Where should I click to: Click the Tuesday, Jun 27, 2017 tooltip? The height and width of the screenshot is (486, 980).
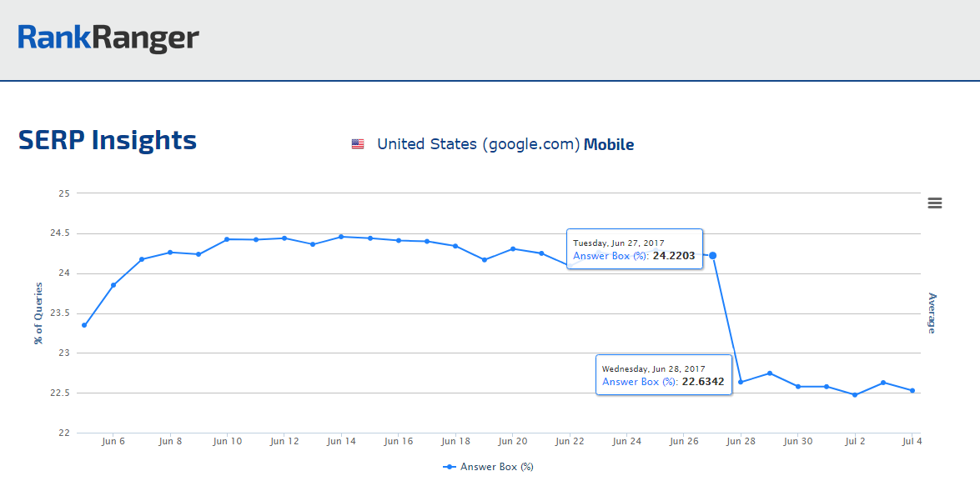635,249
